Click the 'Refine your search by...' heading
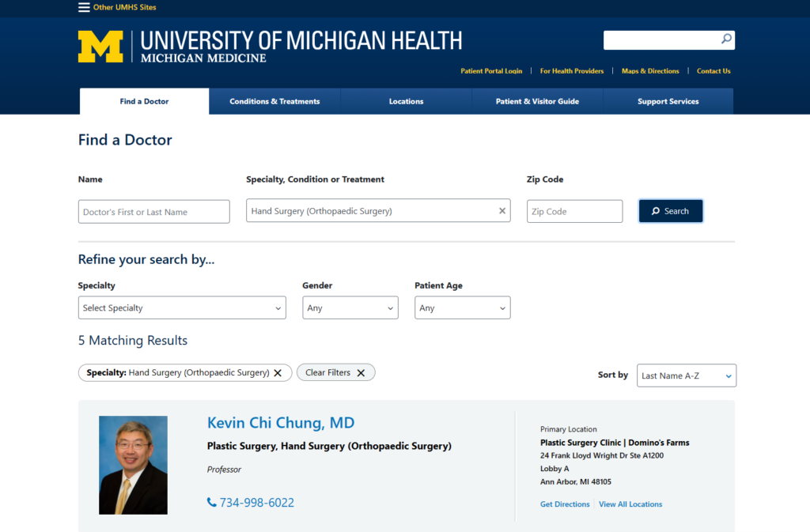 (x=146, y=259)
